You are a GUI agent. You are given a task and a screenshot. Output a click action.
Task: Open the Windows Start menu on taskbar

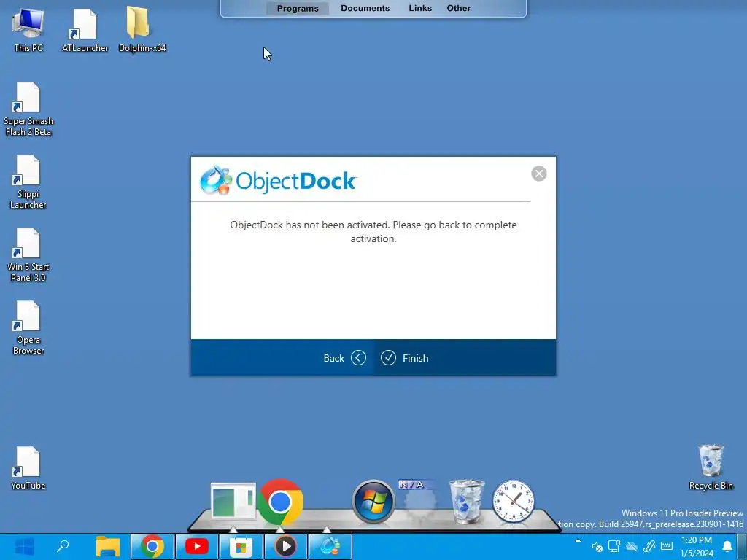pyautogui.click(x=24, y=546)
